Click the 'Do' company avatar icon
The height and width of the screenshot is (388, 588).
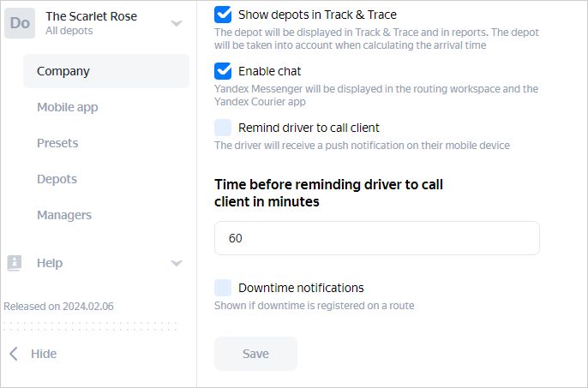[x=20, y=23]
